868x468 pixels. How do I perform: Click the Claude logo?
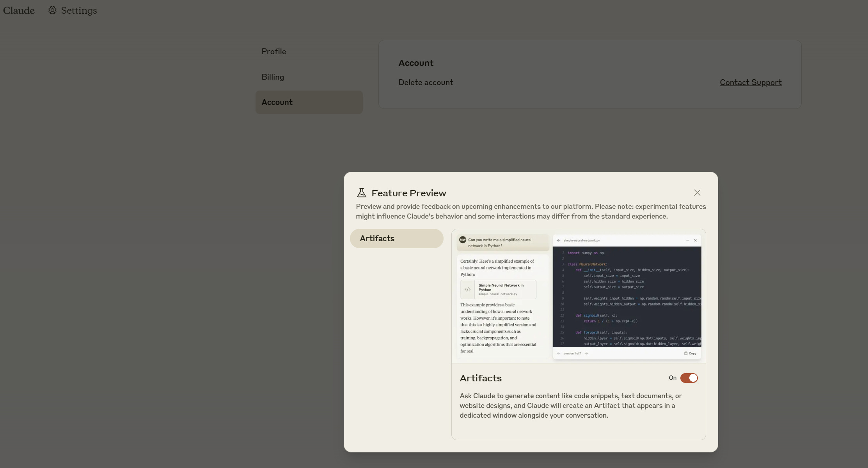click(x=19, y=11)
